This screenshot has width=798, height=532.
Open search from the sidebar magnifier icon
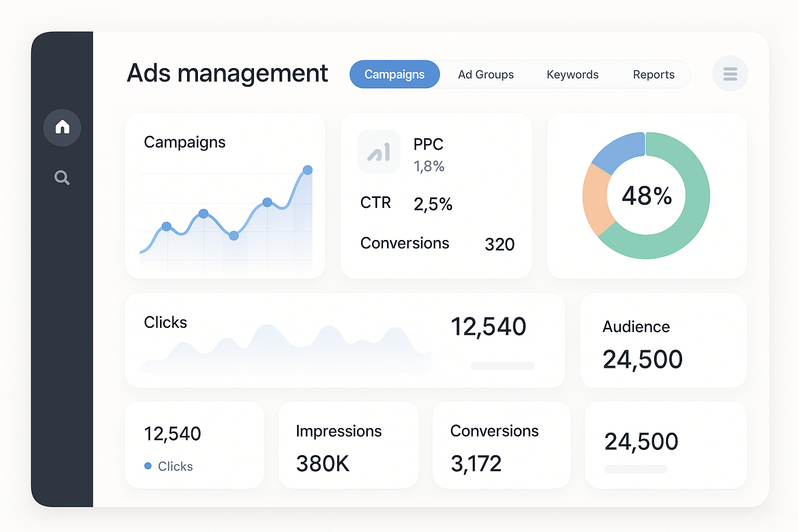tap(62, 178)
